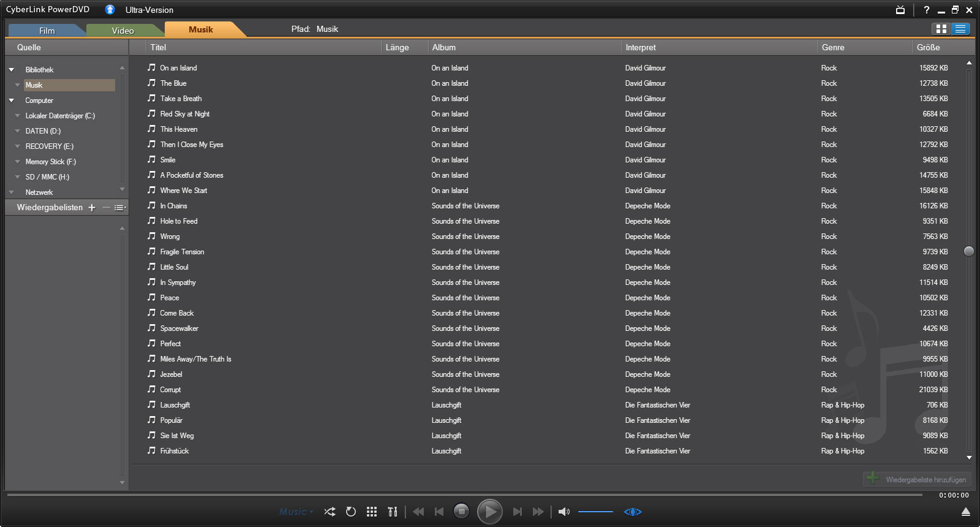Click Wiedergabeliste hinzufügen button
The width and height of the screenshot is (980, 527).
917,479
